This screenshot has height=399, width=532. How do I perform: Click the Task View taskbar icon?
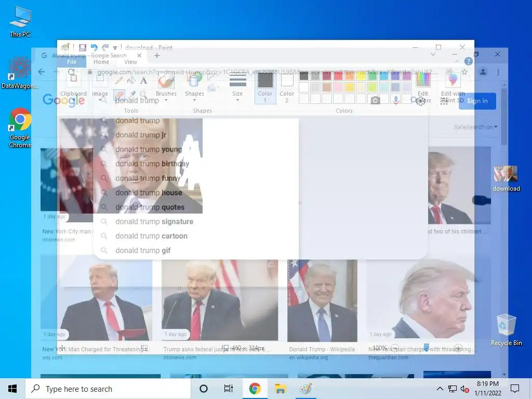229,389
